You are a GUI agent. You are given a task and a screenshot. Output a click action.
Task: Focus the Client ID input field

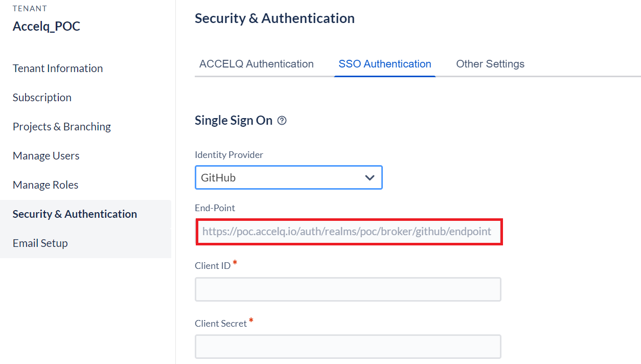pyautogui.click(x=348, y=289)
